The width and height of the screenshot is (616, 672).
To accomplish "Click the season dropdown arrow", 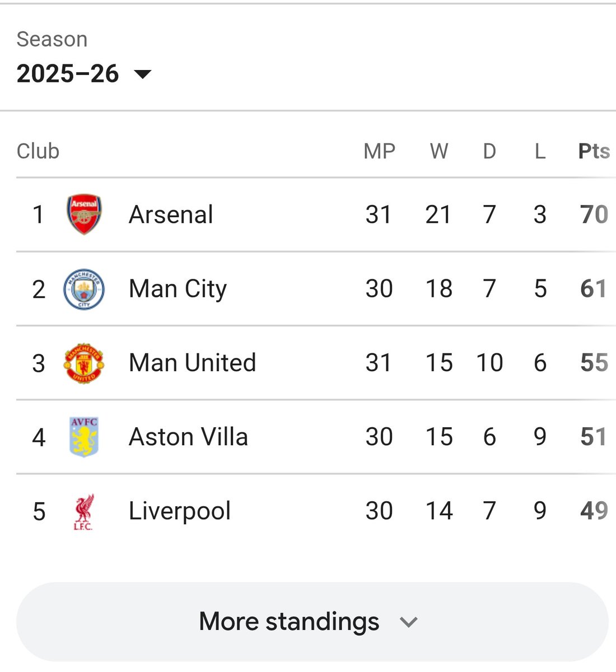I will [143, 74].
